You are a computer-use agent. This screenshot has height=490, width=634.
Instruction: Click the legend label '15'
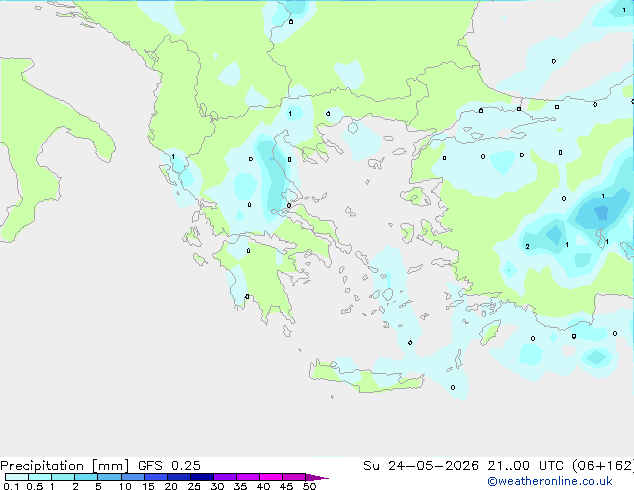[148, 486]
